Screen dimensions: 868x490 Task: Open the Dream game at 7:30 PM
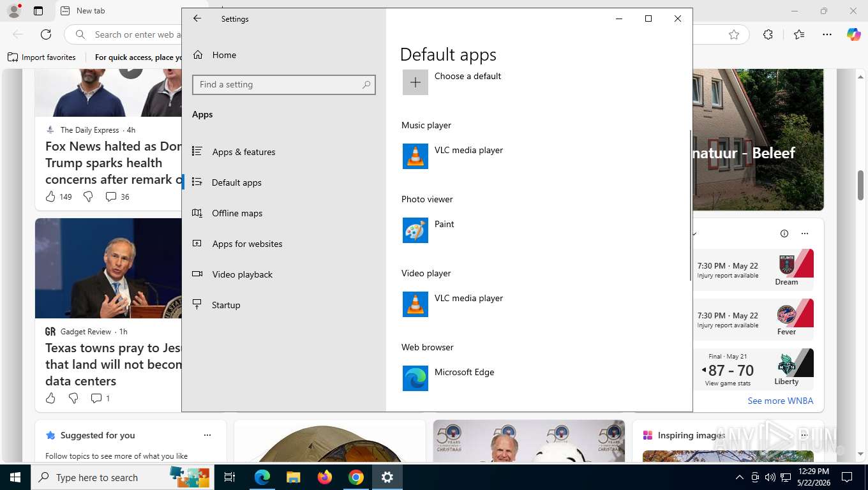coord(753,270)
